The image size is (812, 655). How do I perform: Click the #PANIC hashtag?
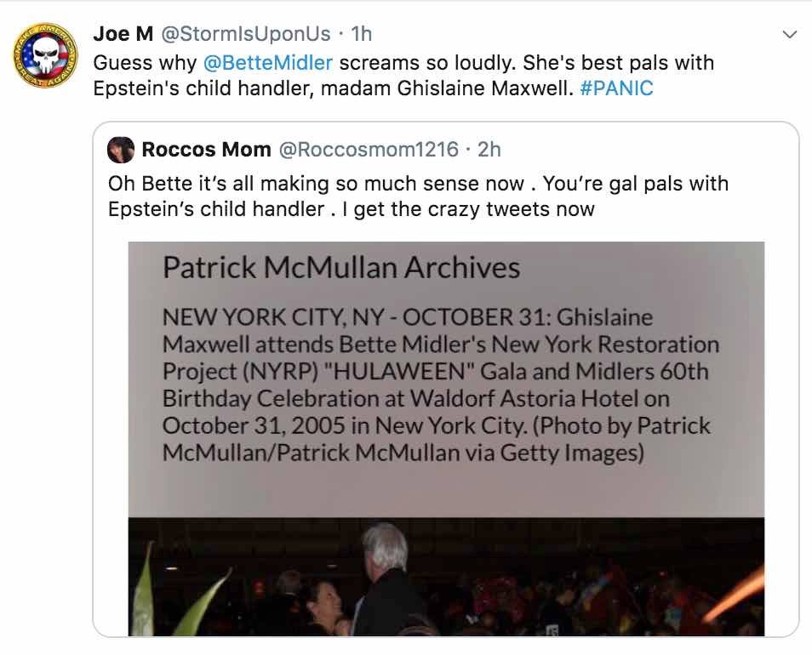click(615, 88)
